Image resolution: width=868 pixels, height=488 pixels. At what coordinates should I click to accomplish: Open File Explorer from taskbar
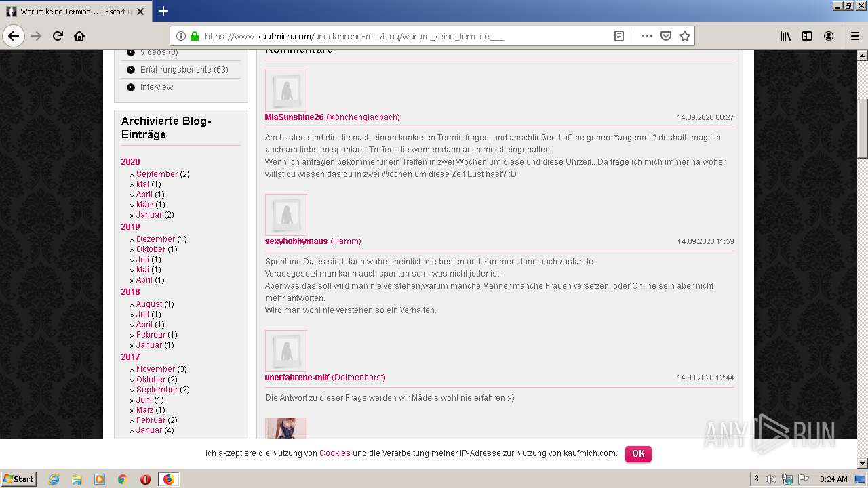pos(77,479)
